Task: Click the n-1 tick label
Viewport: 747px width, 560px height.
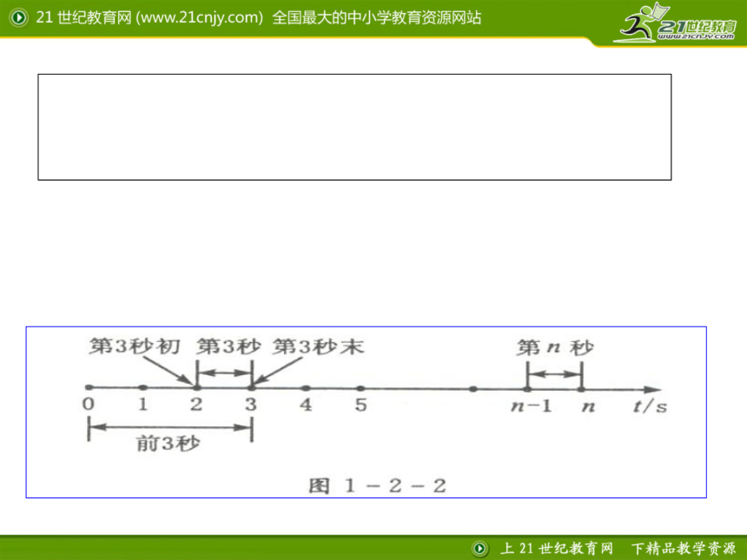Action: [532, 406]
